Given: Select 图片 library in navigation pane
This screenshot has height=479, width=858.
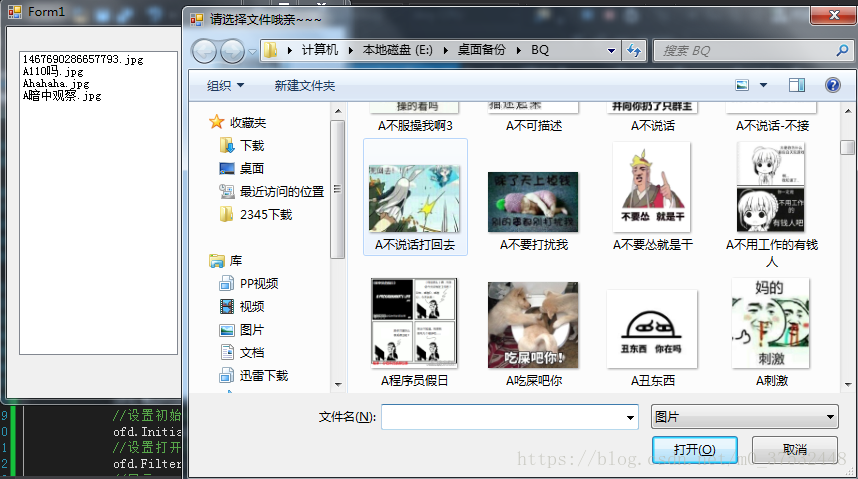Looking at the screenshot, I should coord(252,330).
